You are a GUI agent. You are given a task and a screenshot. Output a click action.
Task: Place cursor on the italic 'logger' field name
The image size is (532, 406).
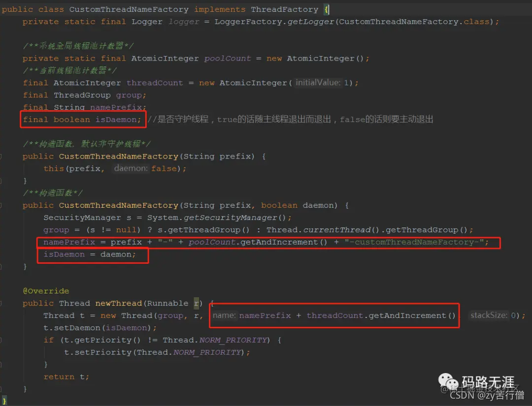184,22
